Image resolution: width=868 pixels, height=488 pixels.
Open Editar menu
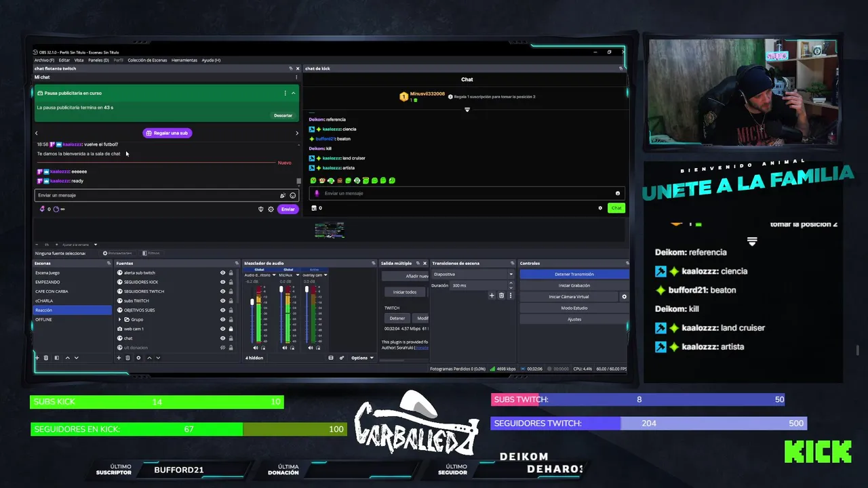(64, 60)
